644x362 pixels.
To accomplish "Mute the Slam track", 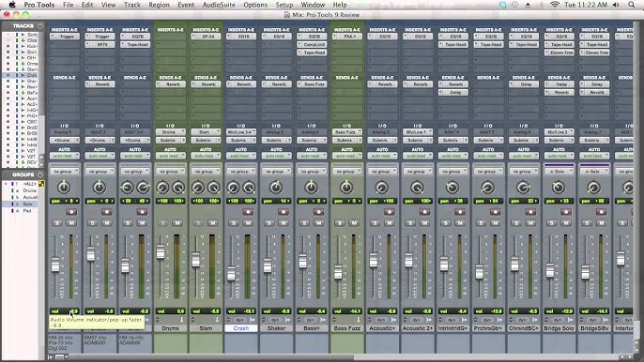I will (x=213, y=223).
